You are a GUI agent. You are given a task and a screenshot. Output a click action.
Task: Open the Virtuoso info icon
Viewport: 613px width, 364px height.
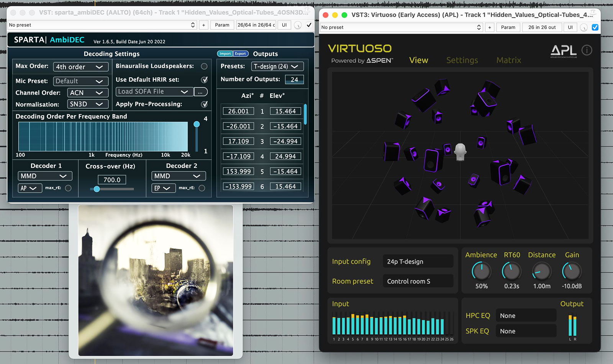(x=587, y=50)
